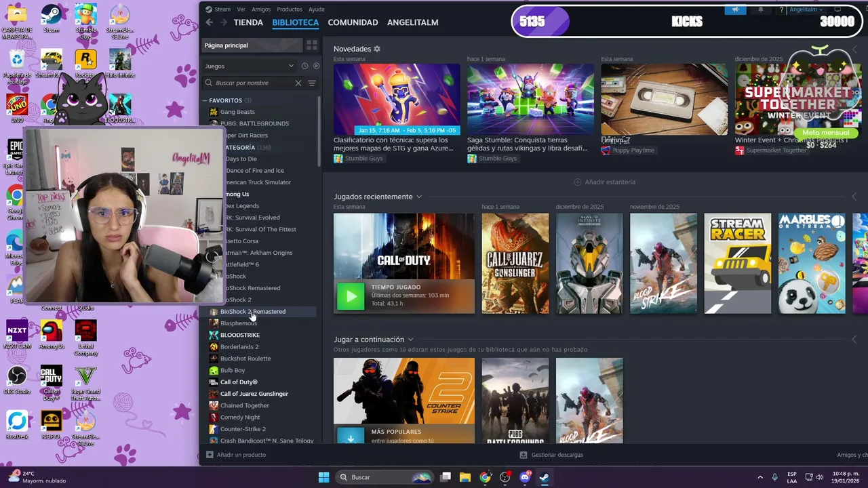Screen dimensions: 868x488
Task: Show ready-to-play games filter icon
Action: [x=316, y=66]
